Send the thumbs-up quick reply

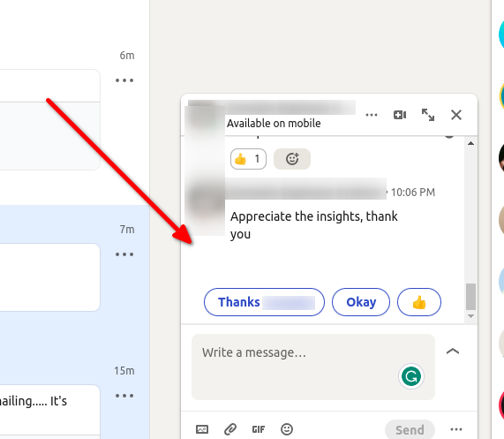click(419, 302)
